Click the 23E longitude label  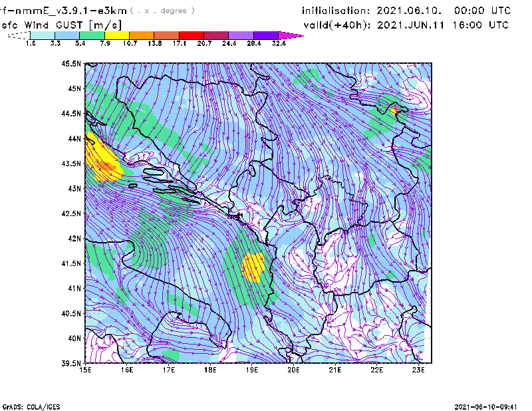click(x=418, y=370)
